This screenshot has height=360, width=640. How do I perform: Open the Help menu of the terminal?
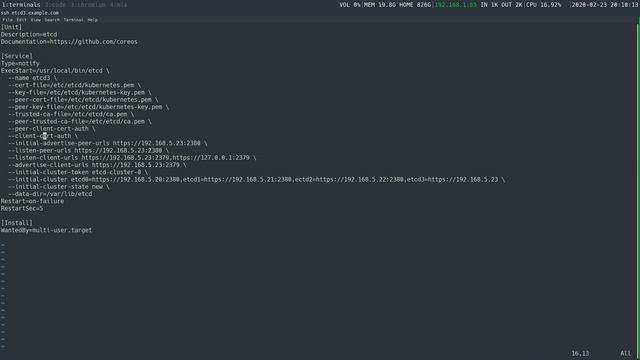click(93, 20)
